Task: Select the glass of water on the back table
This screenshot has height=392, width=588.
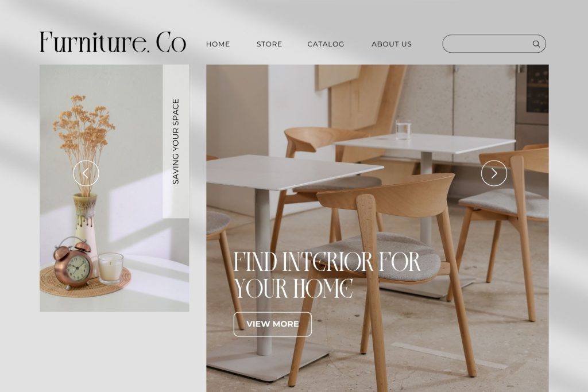Action: (x=403, y=130)
